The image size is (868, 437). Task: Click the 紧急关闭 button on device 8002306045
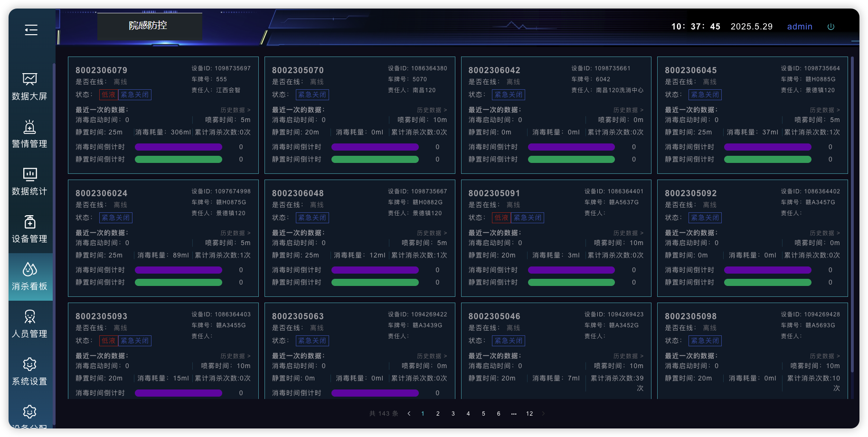pos(705,95)
